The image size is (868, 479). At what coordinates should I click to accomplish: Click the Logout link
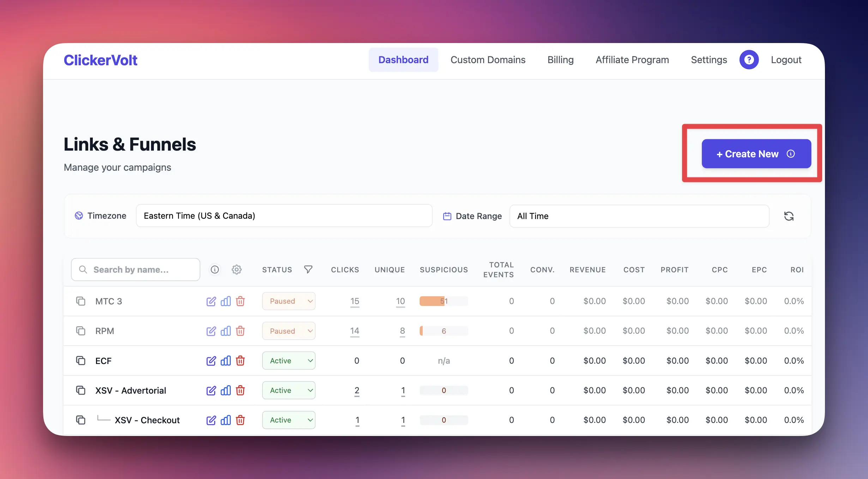786,60
